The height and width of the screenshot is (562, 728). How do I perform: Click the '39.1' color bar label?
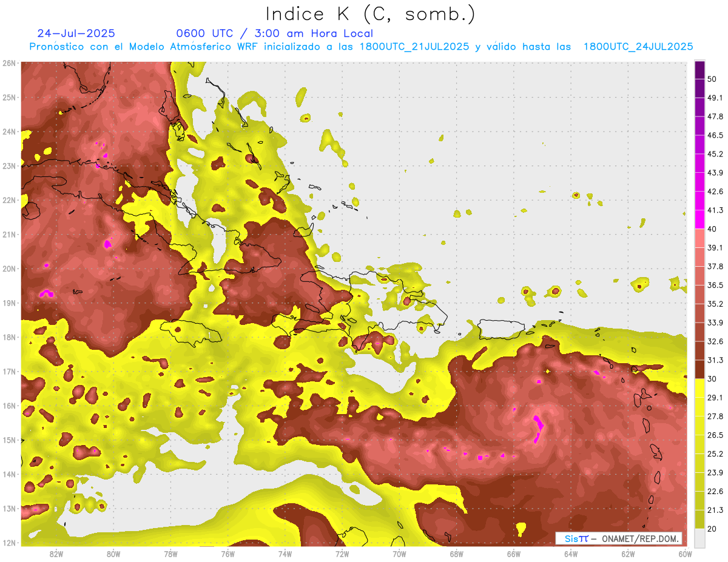tap(715, 247)
